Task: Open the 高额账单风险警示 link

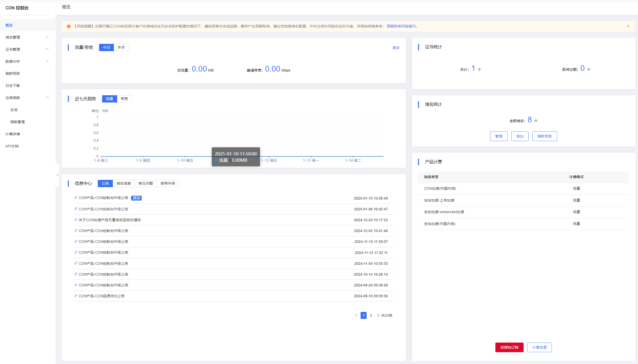Action: 401,26
